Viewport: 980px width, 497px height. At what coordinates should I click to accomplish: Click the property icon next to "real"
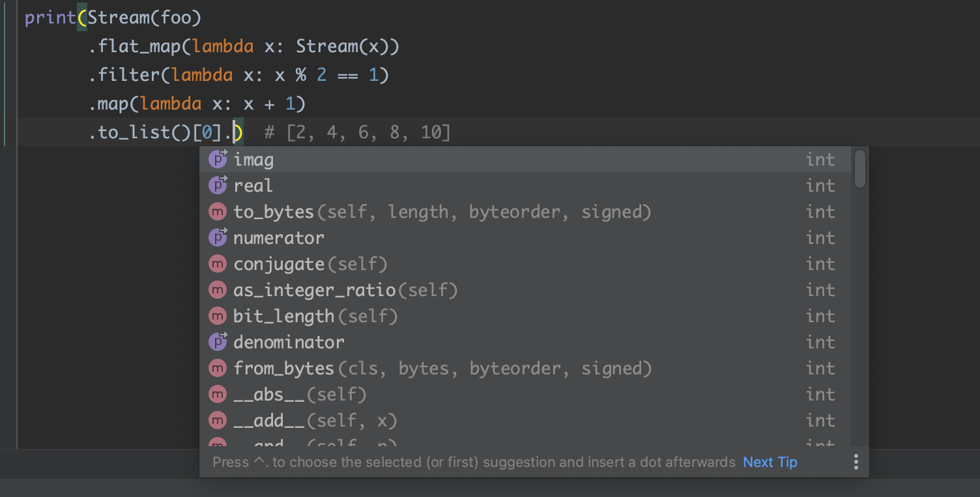(218, 185)
